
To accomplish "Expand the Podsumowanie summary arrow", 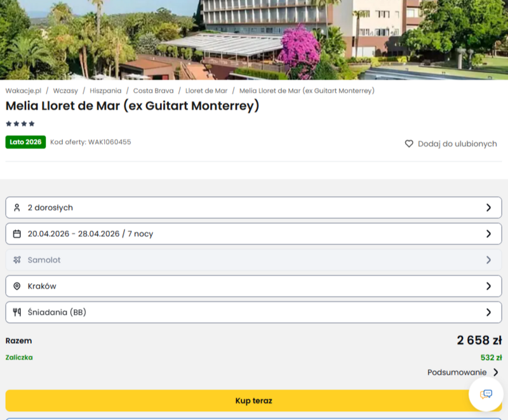I will click(495, 372).
